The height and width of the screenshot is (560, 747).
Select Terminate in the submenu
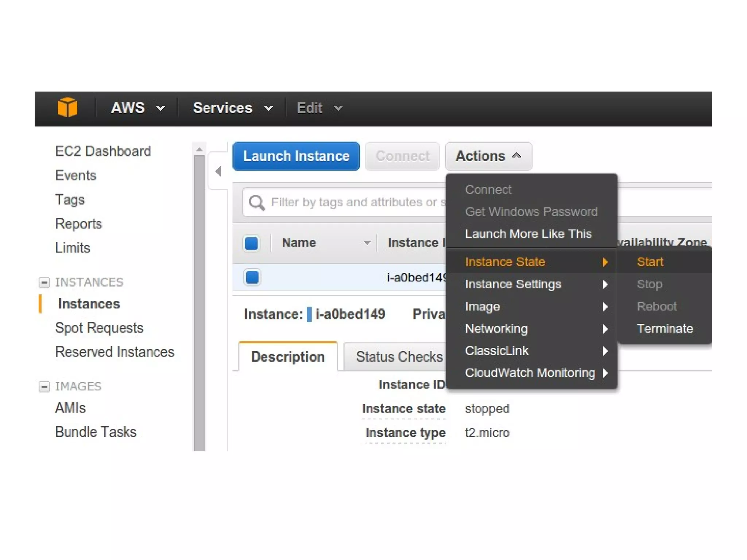click(664, 328)
